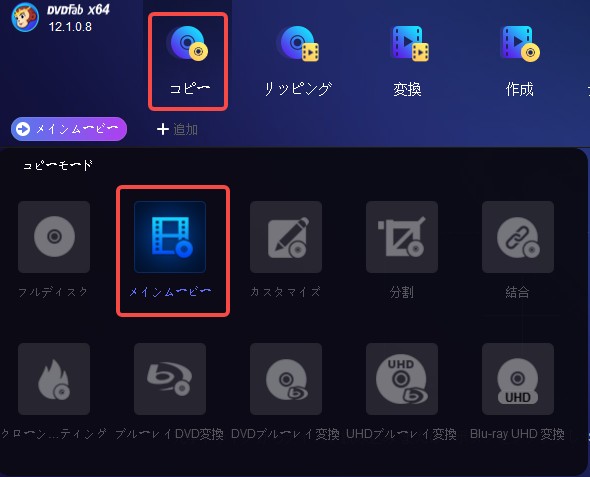The image size is (590, 477).
Task: Select UHDブルーレイ変換 mode
Action: pos(402,379)
